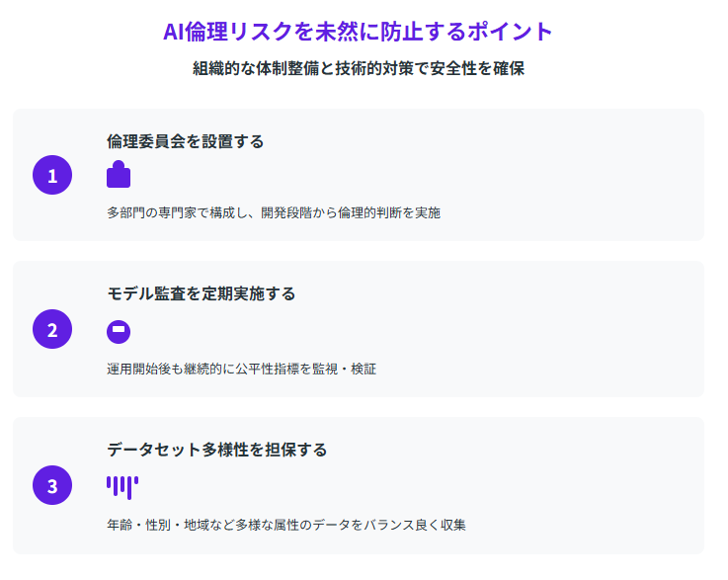Click the description starting with 運用開始後も継続的に
This screenshot has width=728, height=580.
[x=241, y=369]
